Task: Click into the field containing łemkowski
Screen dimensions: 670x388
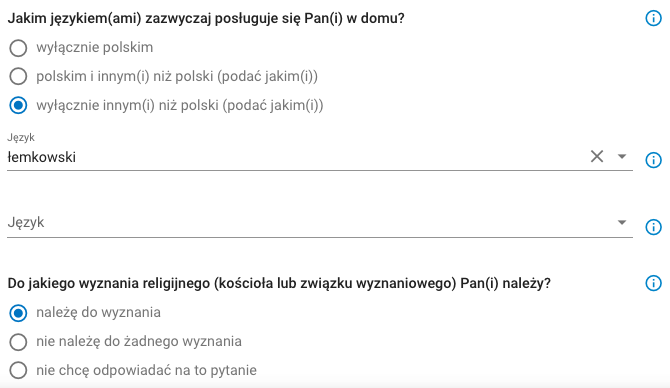Action: [297, 157]
